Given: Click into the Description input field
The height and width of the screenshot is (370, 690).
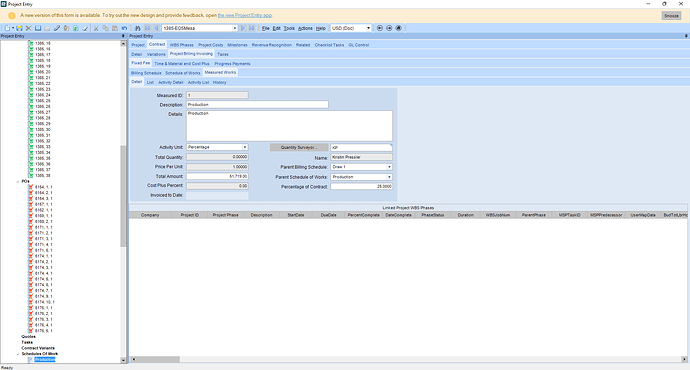Looking at the screenshot, I should pos(257,105).
